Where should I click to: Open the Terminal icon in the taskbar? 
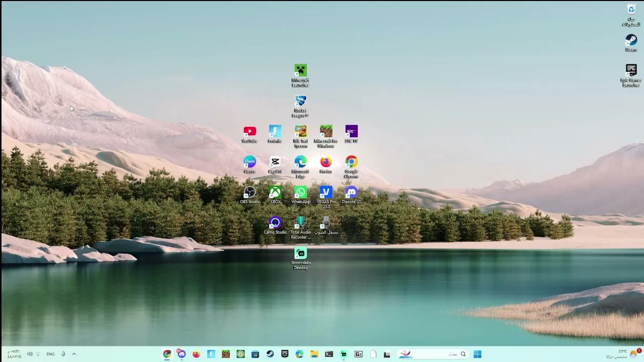(x=329, y=354)
